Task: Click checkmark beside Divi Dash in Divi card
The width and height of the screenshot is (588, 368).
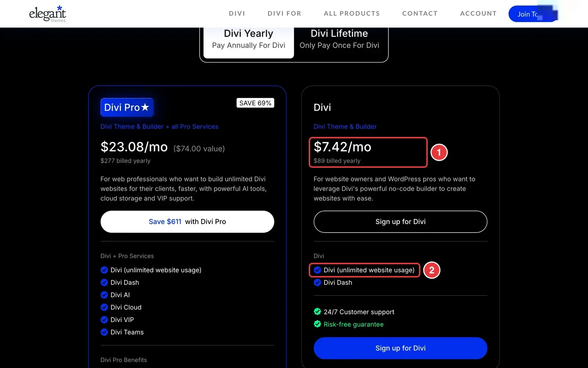Action: pyautogui.click(x=318, y=282)
